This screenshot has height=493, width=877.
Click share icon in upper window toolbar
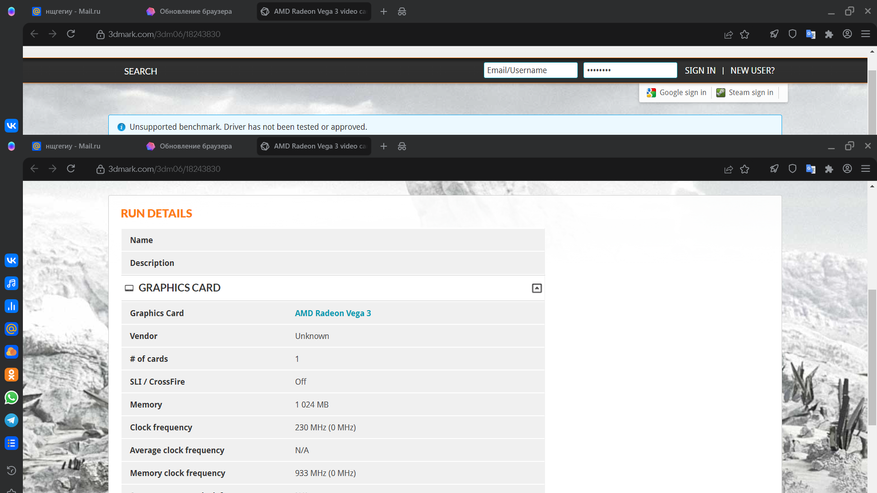click(728, 34)
